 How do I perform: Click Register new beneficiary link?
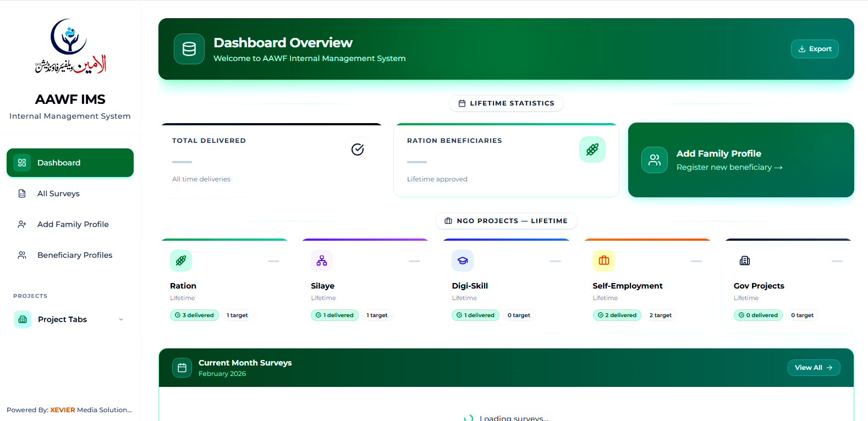click(x=729, y=167)
